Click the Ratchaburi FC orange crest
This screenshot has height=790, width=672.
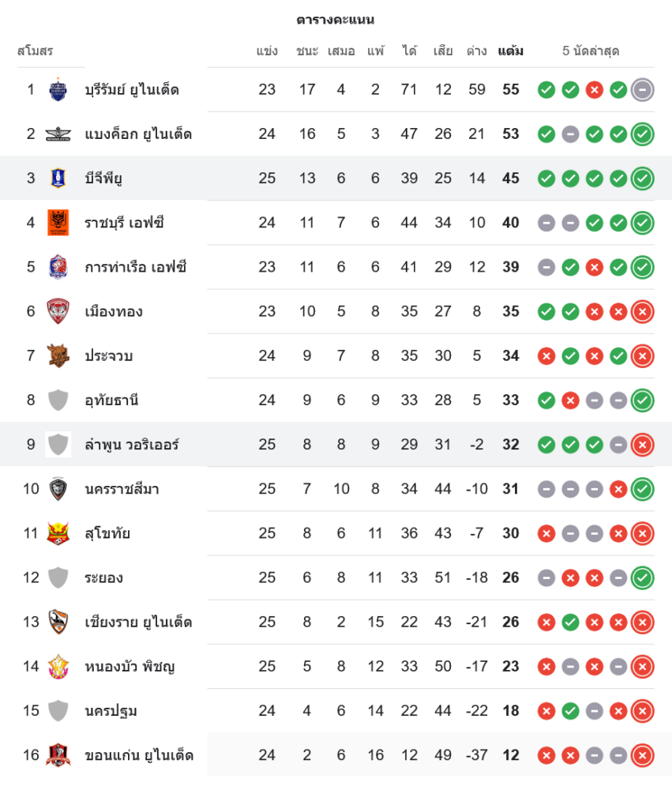coord(58,222)
